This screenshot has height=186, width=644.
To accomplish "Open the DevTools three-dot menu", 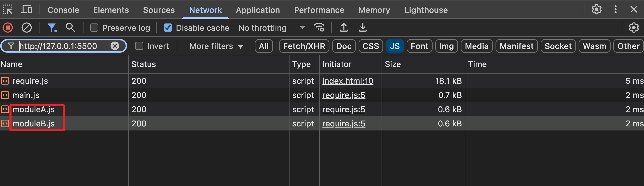I will [616, 10].
